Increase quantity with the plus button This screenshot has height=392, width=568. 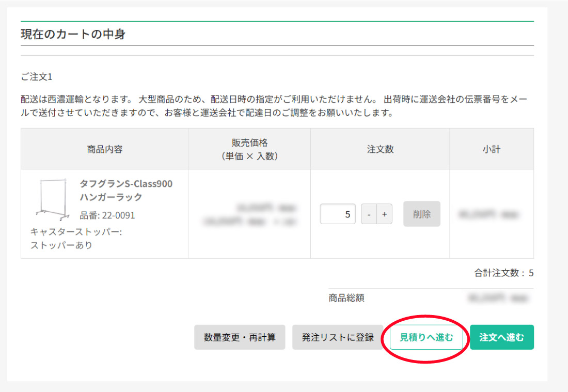click(384, 214)
